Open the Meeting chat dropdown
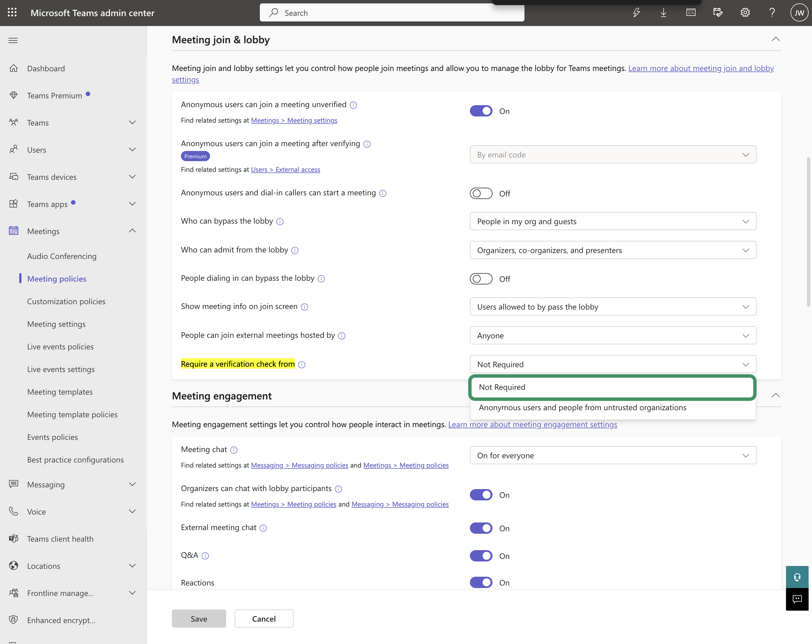812x644 pixels. [613, 455]
